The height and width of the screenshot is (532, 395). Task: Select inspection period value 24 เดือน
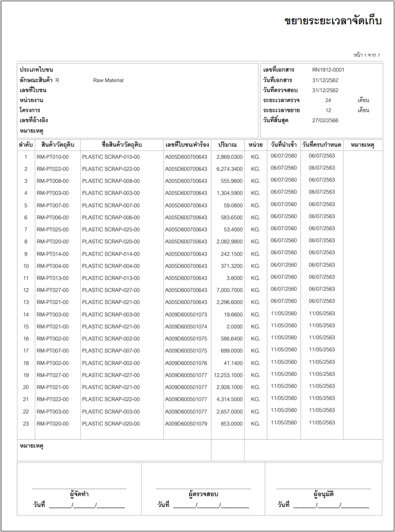(328, 100)
